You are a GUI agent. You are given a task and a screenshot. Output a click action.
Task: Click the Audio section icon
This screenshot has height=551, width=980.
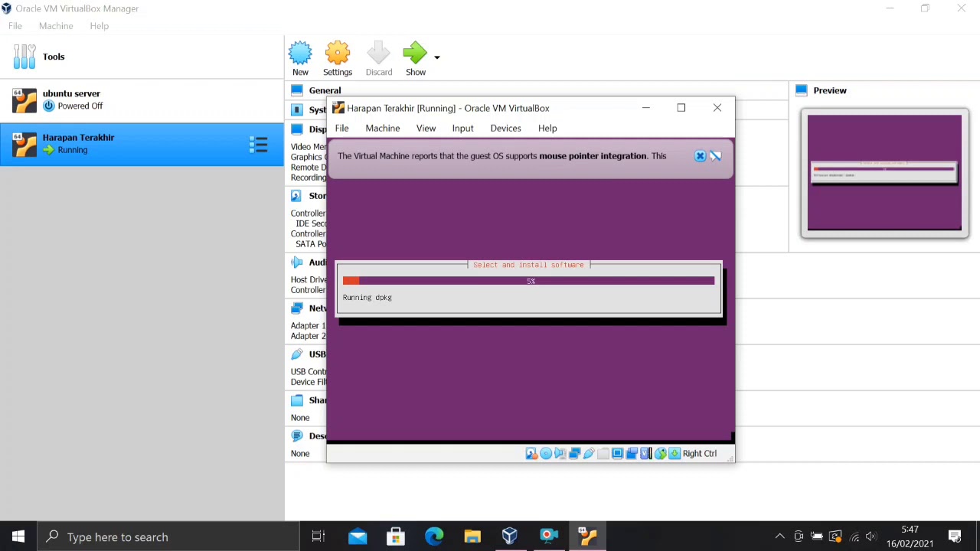click(x=297, y=262)
